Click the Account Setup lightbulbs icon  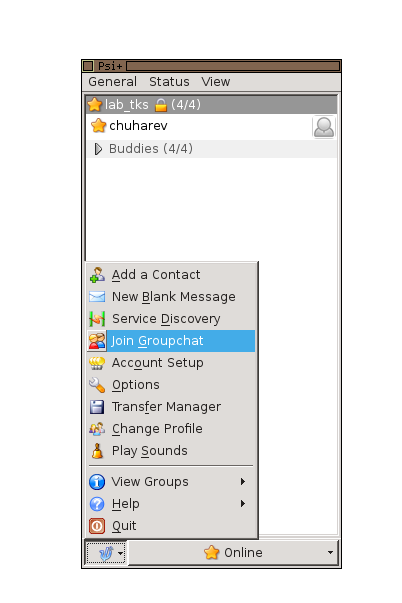click(x=97, y=363)
